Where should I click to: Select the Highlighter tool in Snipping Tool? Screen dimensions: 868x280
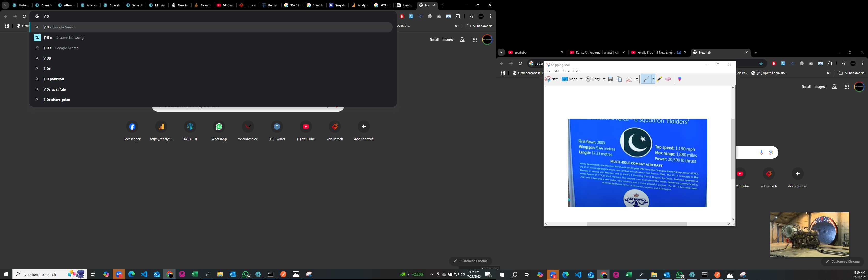(x=660, y=79)
